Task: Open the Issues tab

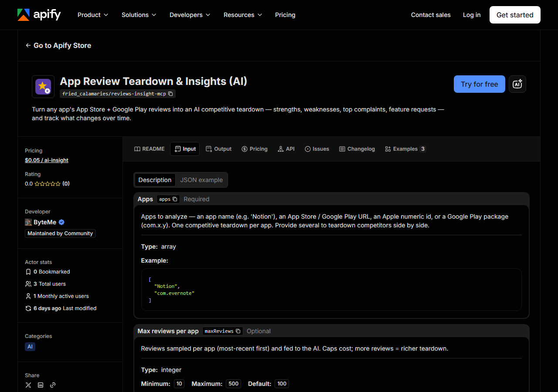Action: (x=317, y=149)
